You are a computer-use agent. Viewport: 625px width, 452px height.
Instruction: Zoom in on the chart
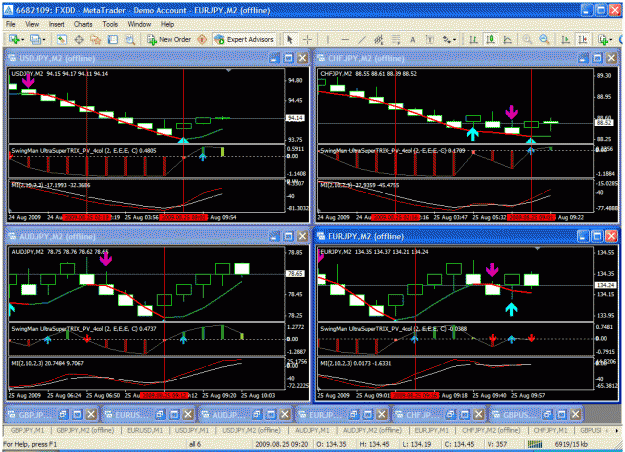(527, 39)
